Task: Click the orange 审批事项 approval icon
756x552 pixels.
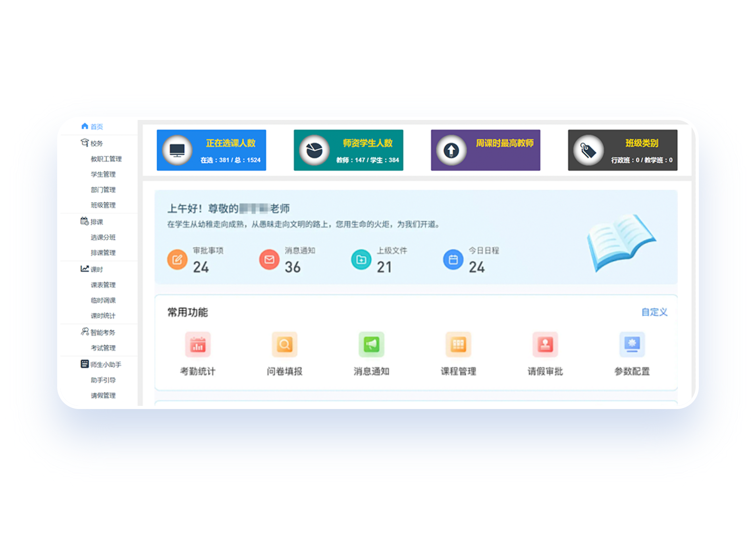Action: (177, 260)
